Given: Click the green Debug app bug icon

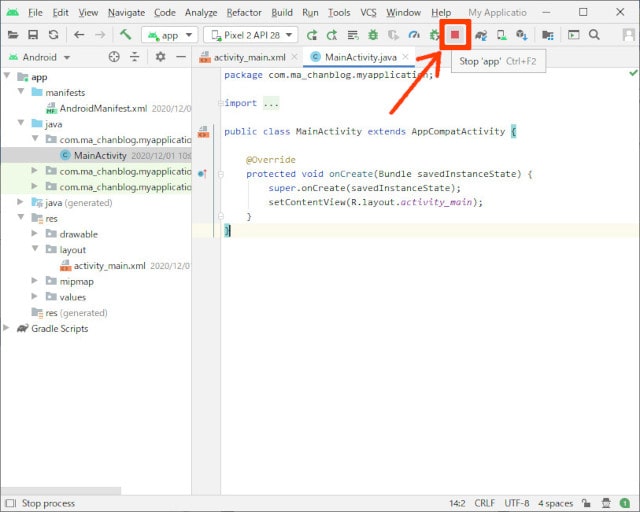Looking at the screenshot, I should coord(373,35).
